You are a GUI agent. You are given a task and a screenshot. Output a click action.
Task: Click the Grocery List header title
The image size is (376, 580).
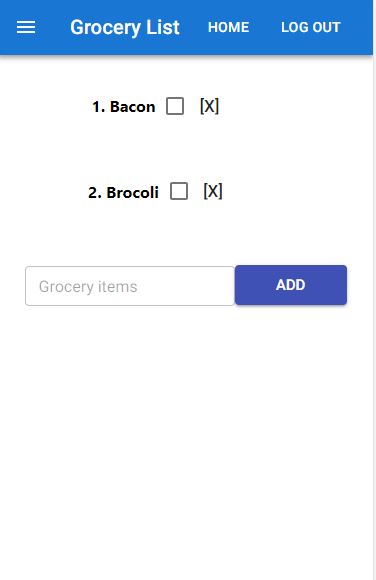[125, 27]
